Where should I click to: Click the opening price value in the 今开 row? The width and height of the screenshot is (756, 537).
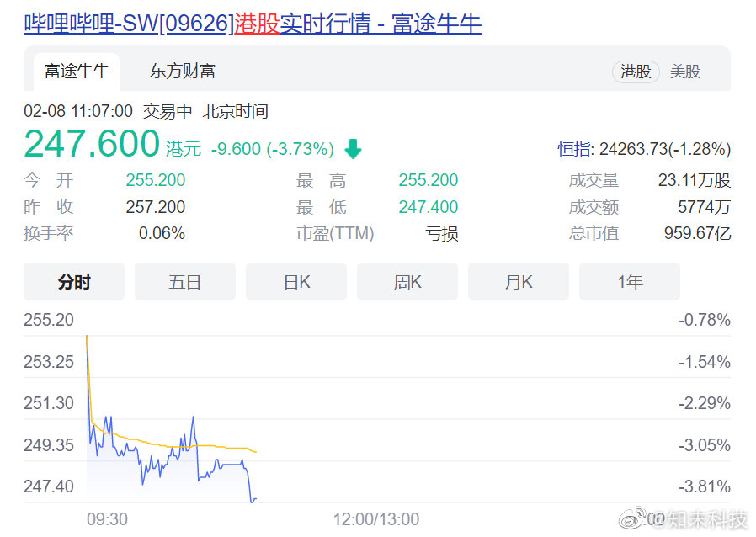coord(155,180)
